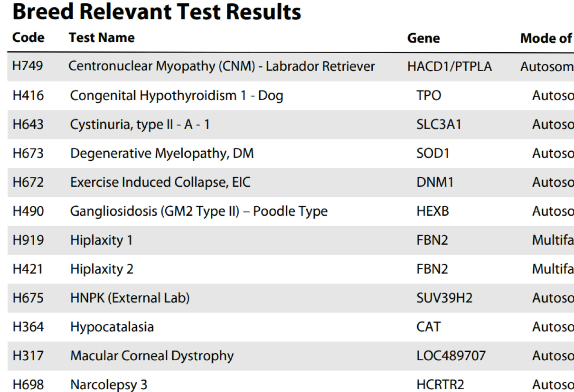Click the 'HNPK (External Lab)' entry
Viewport: 574px width, 392px height.
tap(130, 298)
